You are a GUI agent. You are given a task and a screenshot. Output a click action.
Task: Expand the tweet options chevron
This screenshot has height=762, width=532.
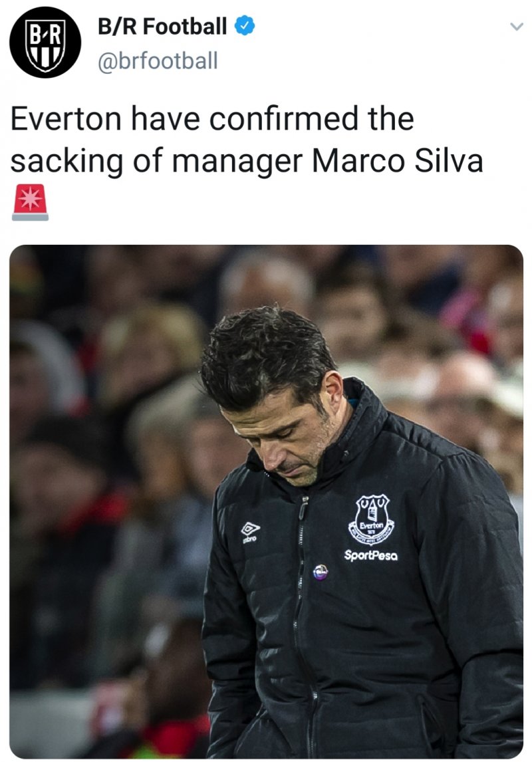(x=515, y=27)
